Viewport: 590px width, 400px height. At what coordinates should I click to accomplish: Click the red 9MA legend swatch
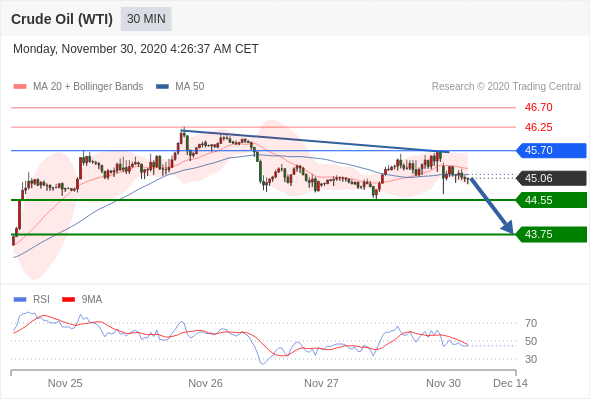[x=68, y=300]
